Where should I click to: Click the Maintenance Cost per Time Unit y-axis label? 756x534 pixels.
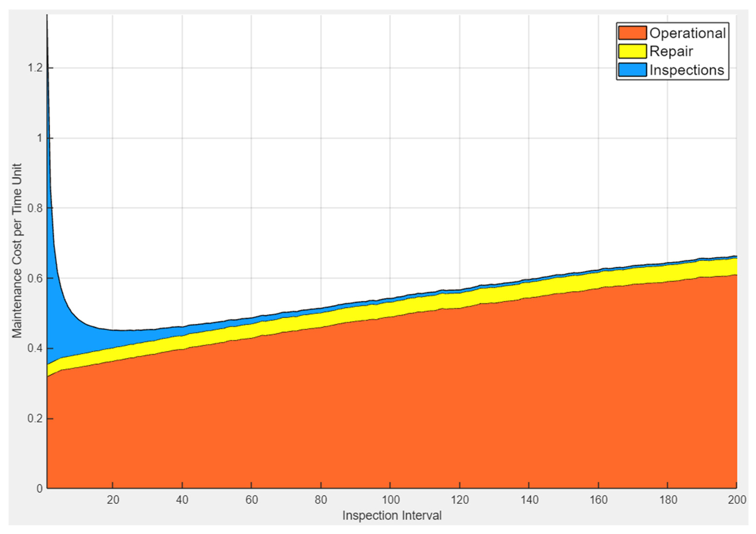click(x=17, y=251)
